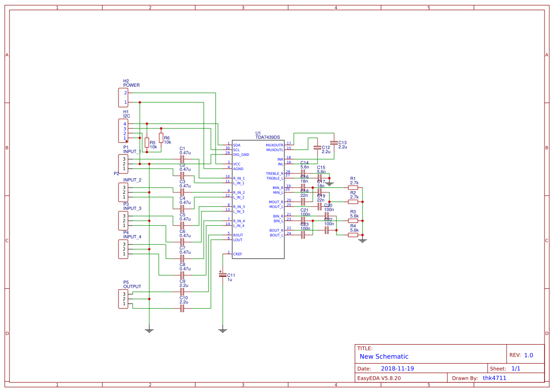
Task: Click the TREBLE_R pin label
Action: coord(274,173)
